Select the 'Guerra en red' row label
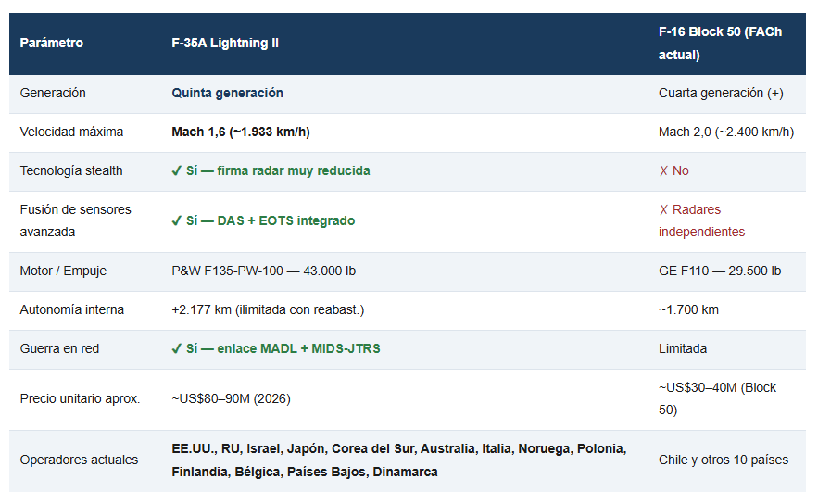The width and height of the screenshot is (818, 504). 59,348
